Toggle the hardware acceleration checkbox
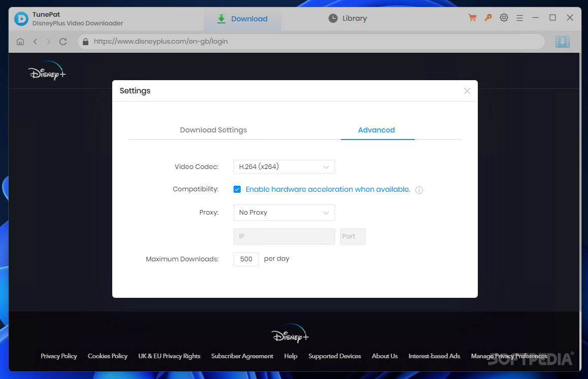Image resolution: width=588 pixels, height=379 pixels. coord(237,189)
